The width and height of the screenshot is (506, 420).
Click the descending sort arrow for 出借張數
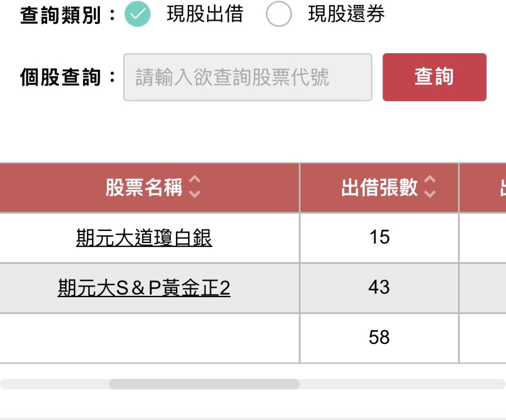[430, 194]
